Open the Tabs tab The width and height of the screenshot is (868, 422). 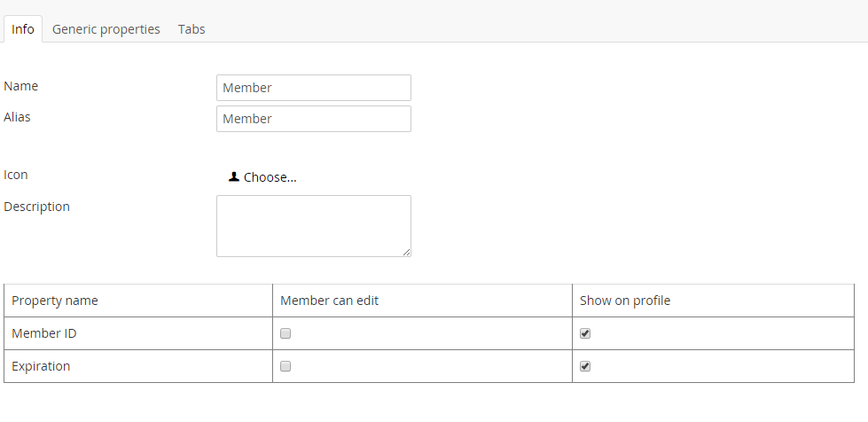[192, 28]
